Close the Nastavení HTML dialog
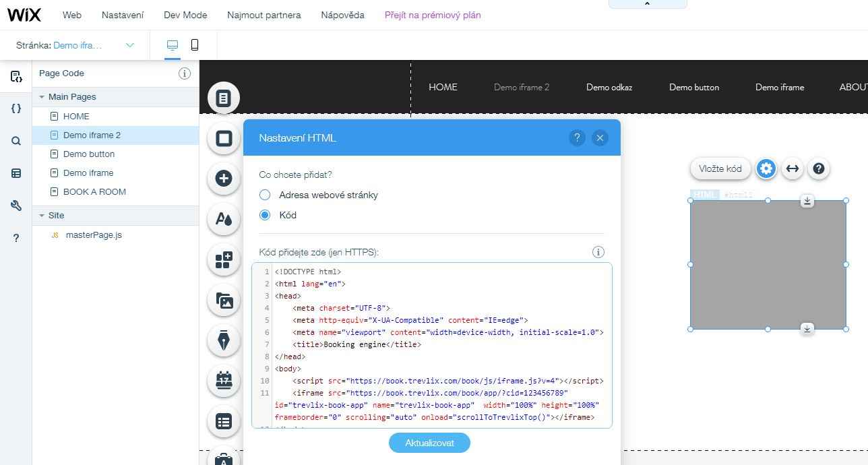 [x=600, y=138]
